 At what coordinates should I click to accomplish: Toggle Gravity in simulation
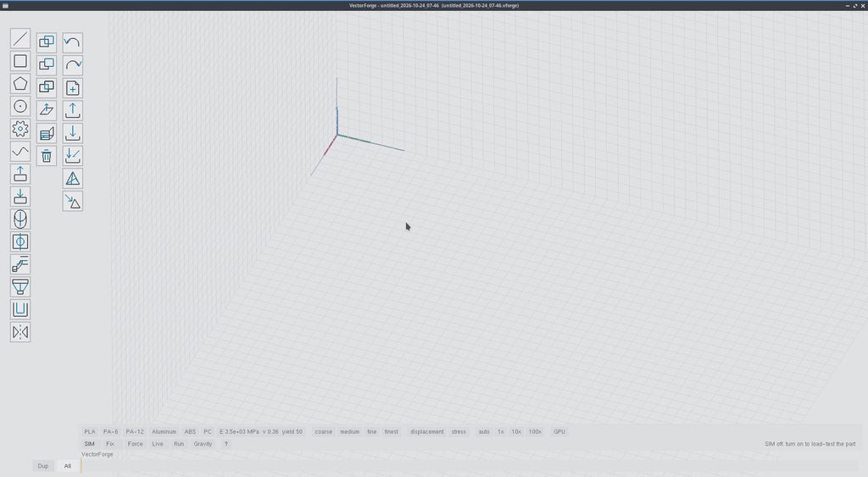(203, 444)
